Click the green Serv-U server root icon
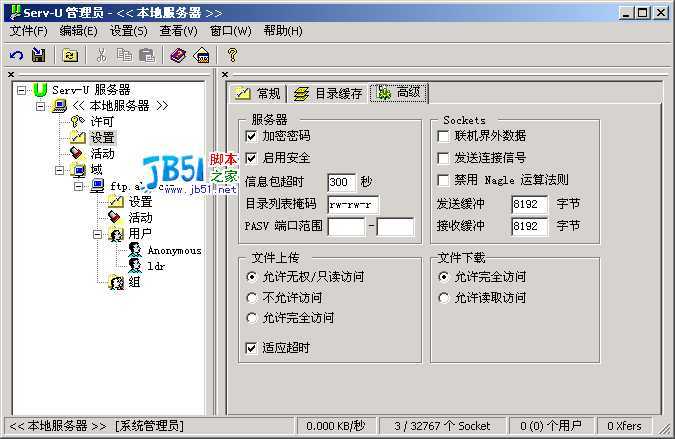Screen dimensions: 675x439 pos(40,90)
